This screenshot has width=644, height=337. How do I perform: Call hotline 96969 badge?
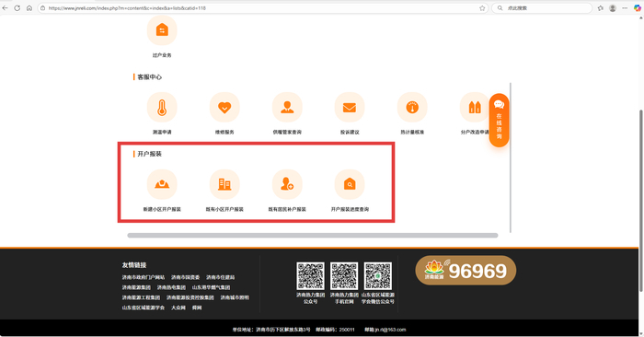[466, 271]
